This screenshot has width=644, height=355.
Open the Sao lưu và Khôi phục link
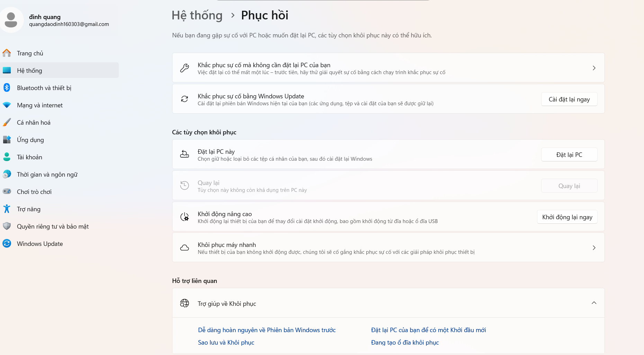pyautogui.click(x=226, y=343)
